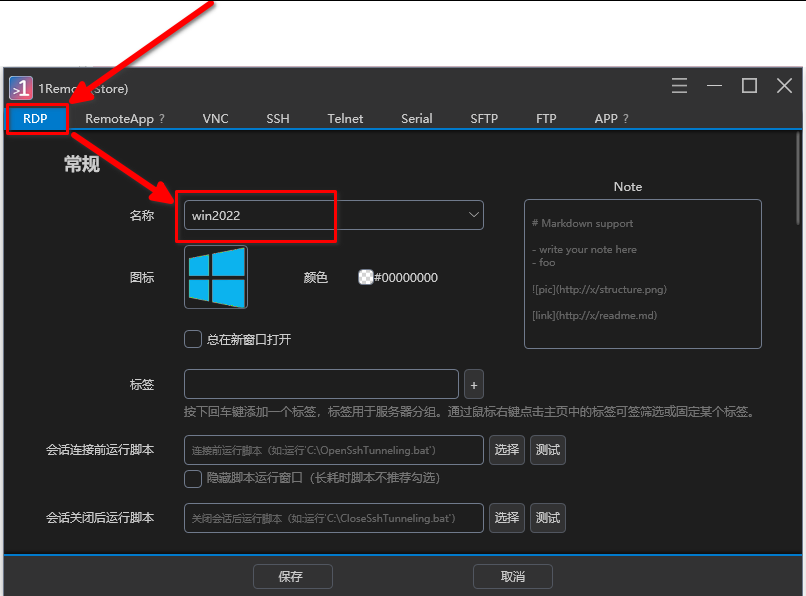
Task: Click the Windows logo server icon
Action: 216,278
